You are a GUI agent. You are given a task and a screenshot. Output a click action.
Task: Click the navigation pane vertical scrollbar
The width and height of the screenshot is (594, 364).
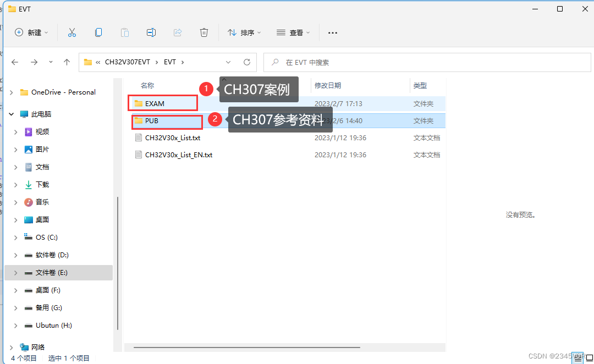[118, 263]
